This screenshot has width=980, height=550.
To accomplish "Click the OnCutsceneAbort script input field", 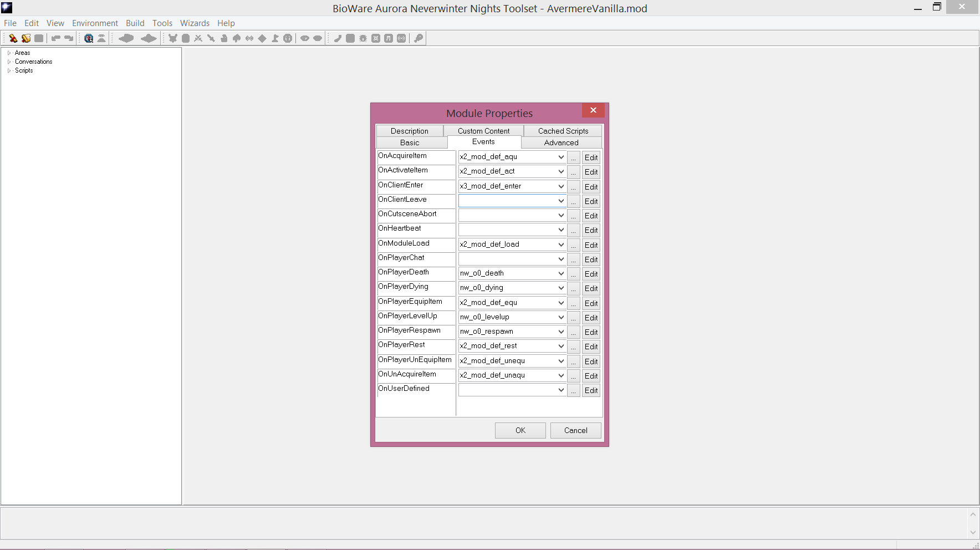I will [507, 215].
